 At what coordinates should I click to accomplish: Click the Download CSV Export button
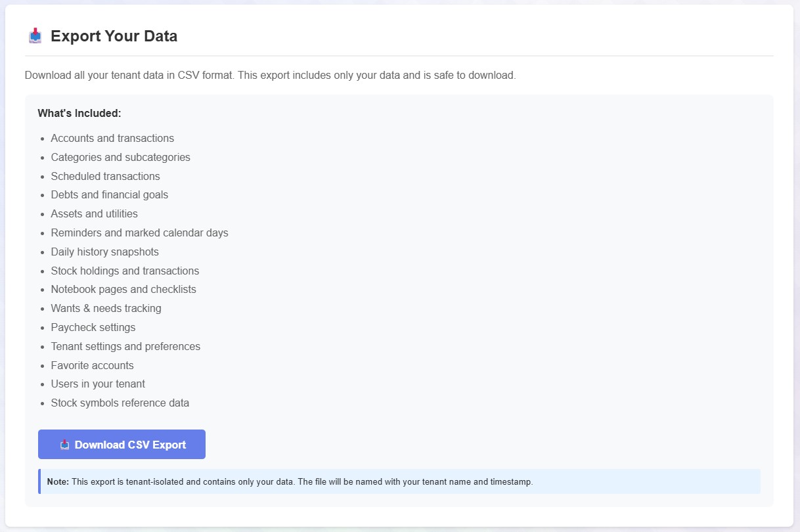coord(122,445)
